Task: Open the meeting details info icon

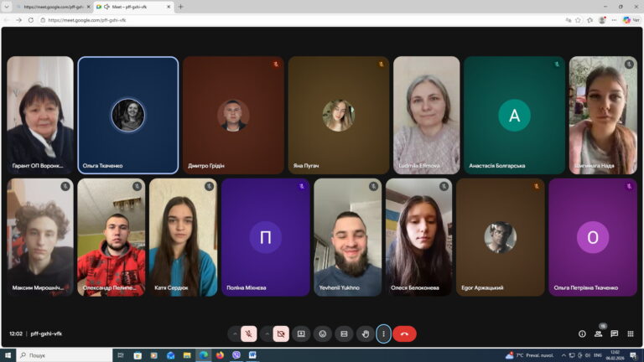Action: (x=582, y=334)
